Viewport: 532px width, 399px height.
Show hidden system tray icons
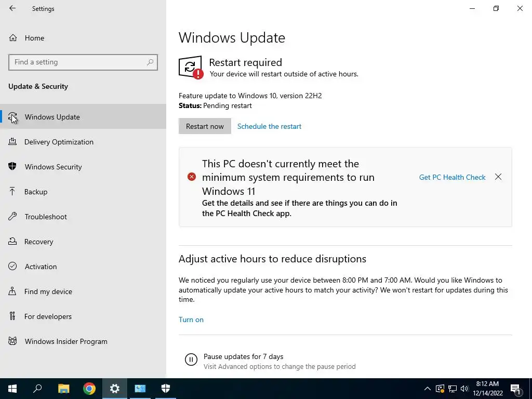[428, 389]
